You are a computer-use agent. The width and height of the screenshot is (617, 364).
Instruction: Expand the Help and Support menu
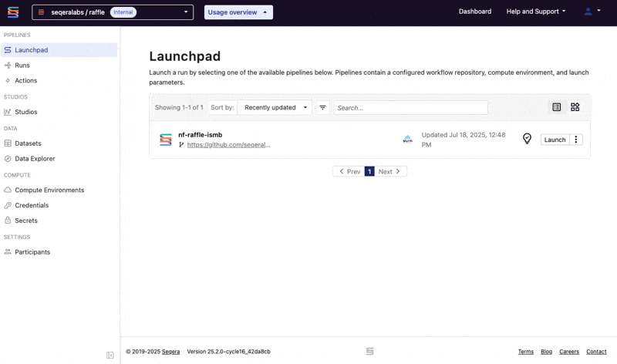point(536,12)
